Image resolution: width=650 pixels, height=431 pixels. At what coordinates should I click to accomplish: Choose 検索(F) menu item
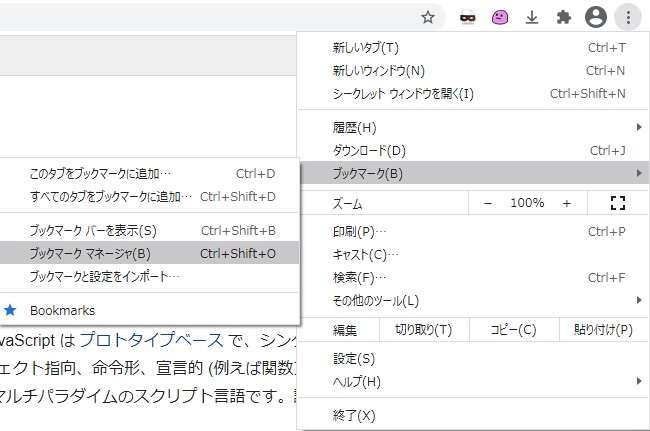coord(473,277)
